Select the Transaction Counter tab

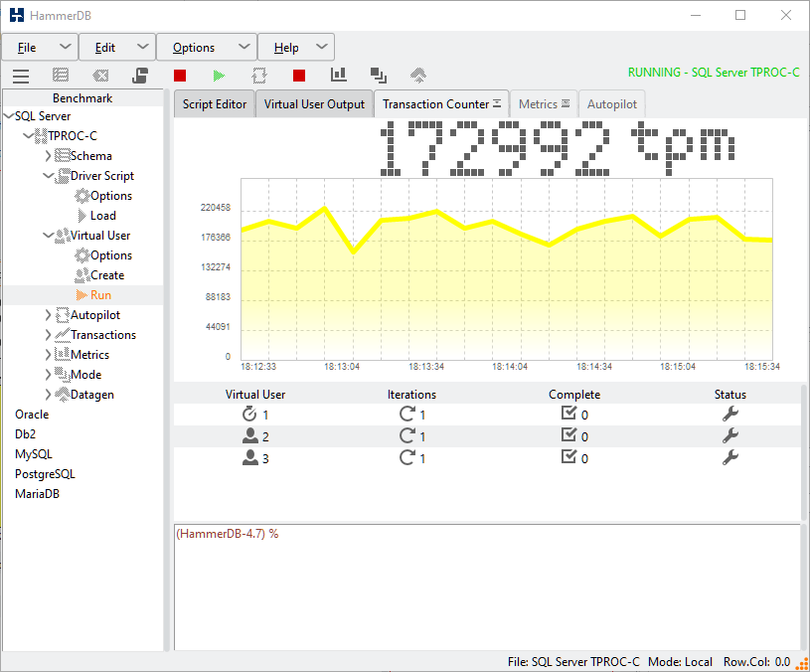pyautogui.click(x=441, y=103)
